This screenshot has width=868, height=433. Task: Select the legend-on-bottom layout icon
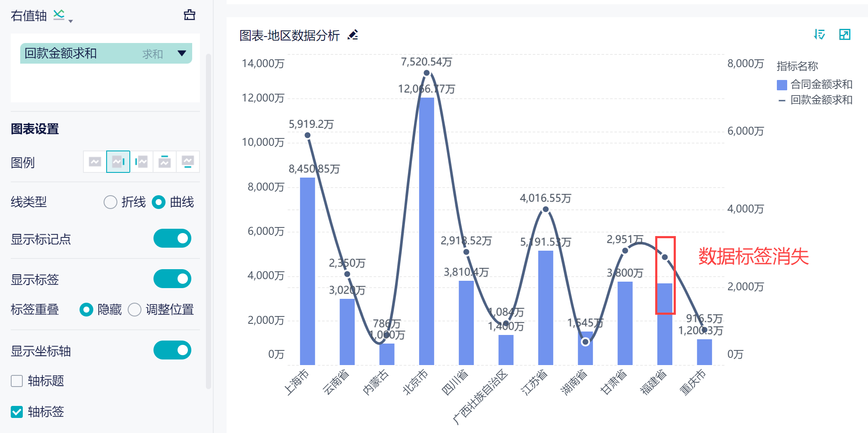(188, 162)
